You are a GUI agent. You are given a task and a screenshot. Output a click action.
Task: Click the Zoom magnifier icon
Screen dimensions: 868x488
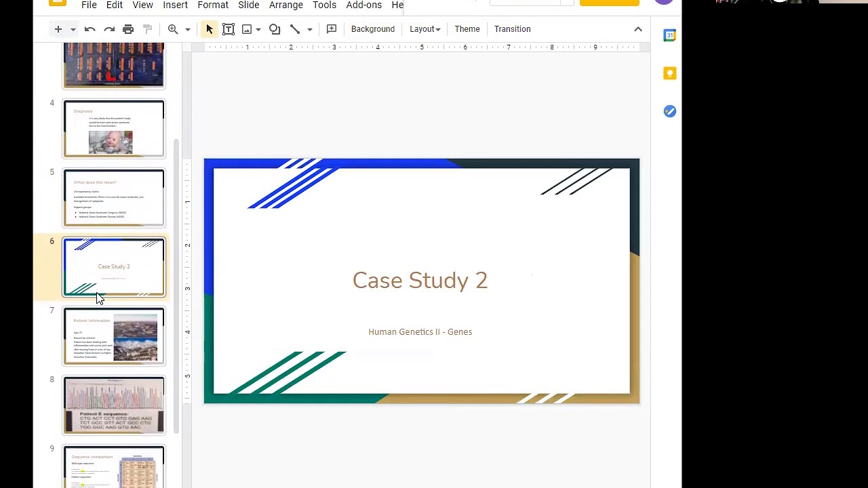(x=173, y=29)
